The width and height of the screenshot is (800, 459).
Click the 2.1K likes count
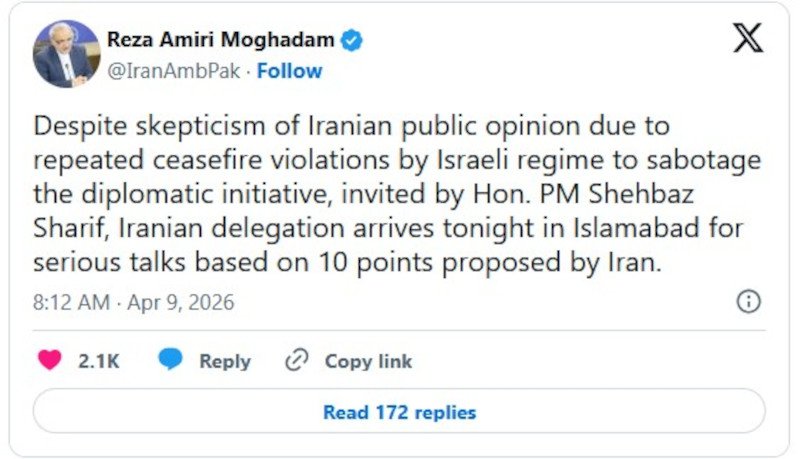tap(98, 362)
